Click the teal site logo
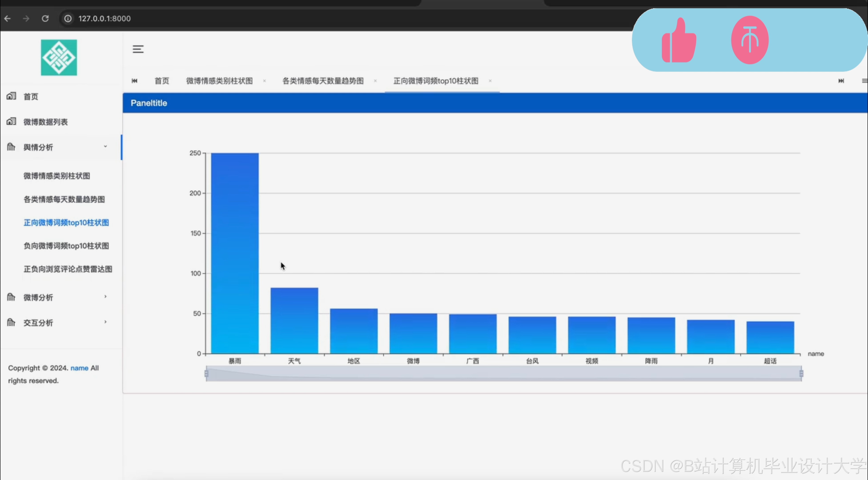868x480 pixels. coord(59,58)
